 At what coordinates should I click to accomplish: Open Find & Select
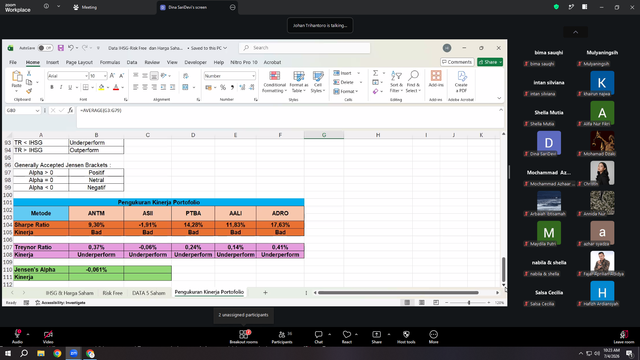(413, 82)
